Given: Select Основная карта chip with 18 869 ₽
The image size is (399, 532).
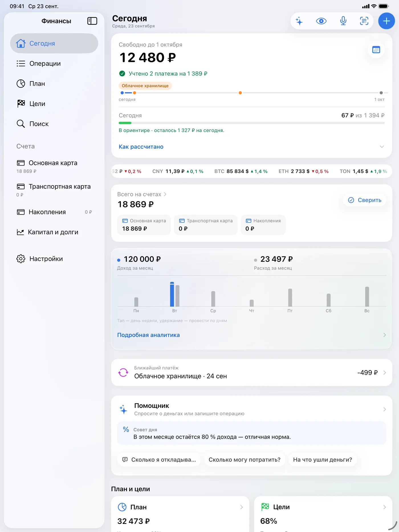Looking at the screenshot, I should point(144,225).
